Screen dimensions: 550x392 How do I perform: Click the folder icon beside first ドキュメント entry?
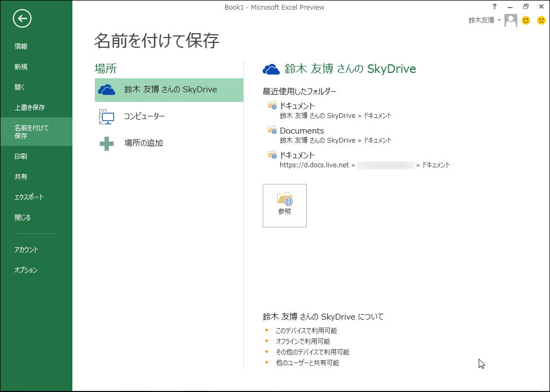[271, 105]
